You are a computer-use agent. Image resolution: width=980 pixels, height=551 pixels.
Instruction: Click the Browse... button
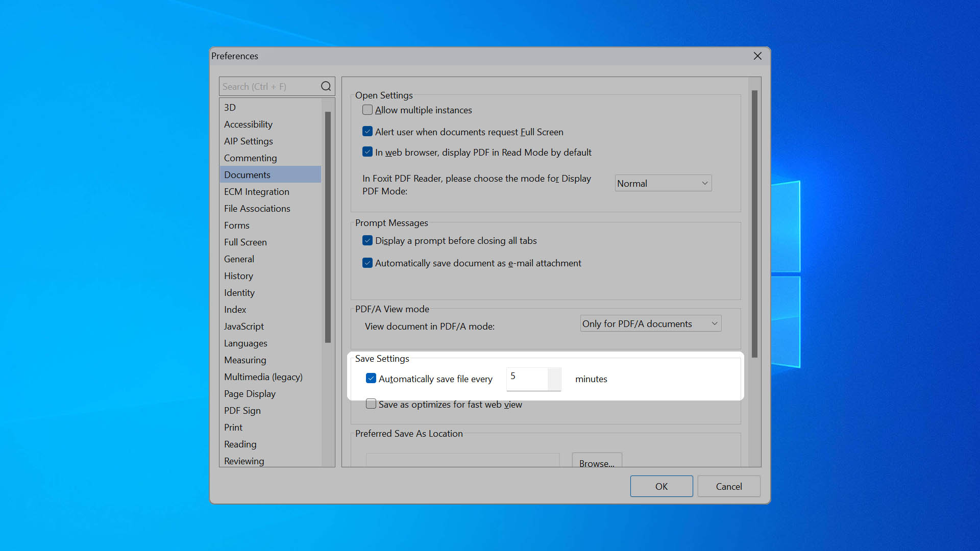click(x=597, y=460)
